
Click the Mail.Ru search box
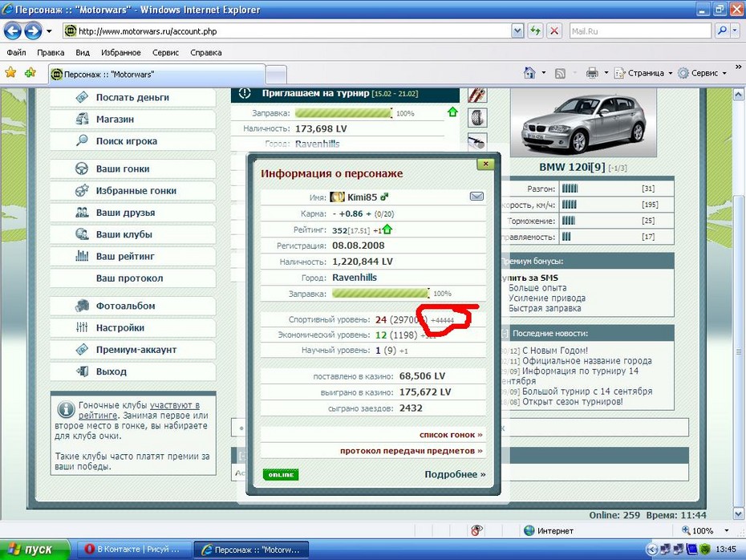pyautogui.click(x=640, y=31)
